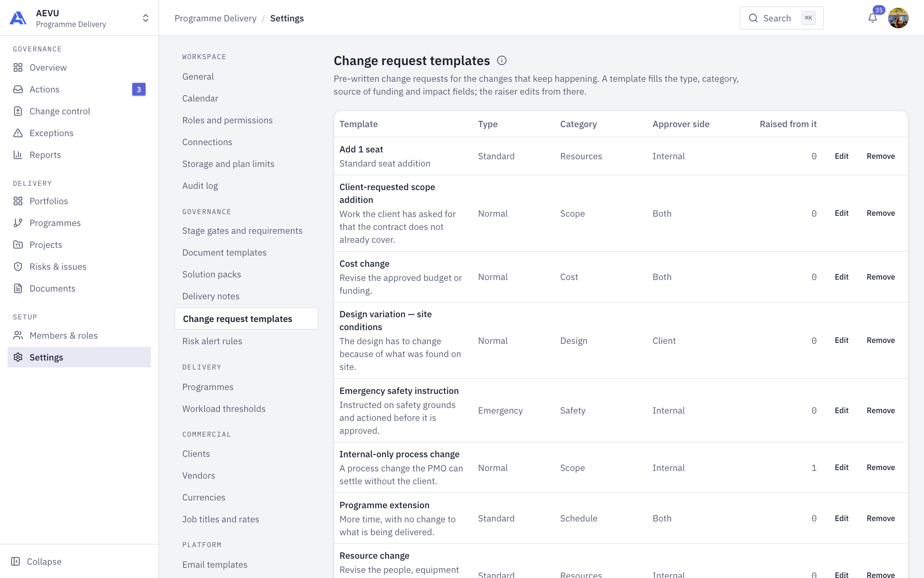Open the workspace switcher chevrons
Image resolution: width=924 pixels, height=578 pixels.
pyautogui.click(x=145, y=18)
